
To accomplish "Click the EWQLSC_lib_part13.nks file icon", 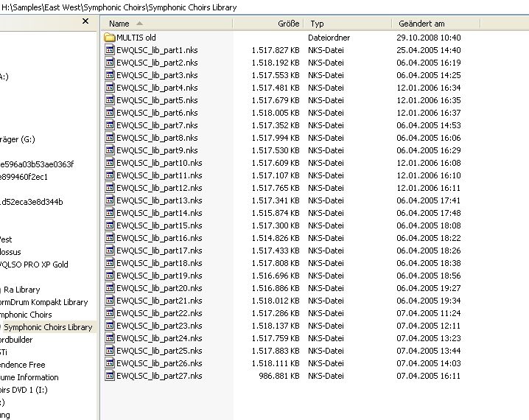I will 110,200.
